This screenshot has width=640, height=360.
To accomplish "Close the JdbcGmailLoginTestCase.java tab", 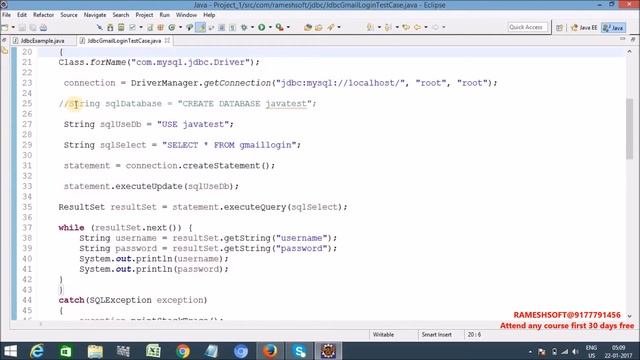I will point(167,40).
